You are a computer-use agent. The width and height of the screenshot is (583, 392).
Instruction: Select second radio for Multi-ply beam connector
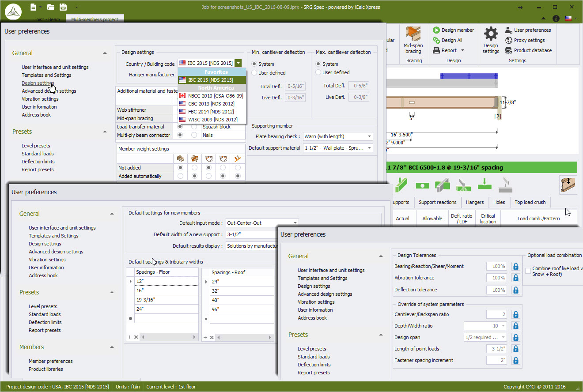pyautogui.click(x=194, y=135)
